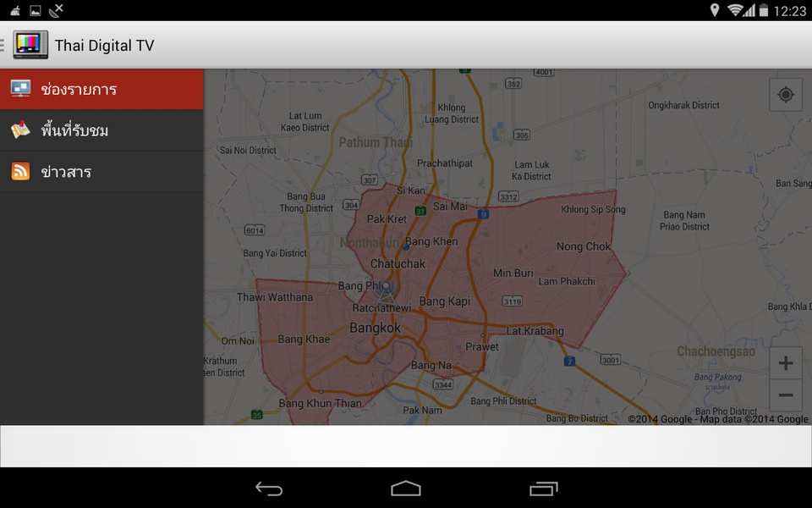Tap the Lat Krabang map label
Image resolution: width=812 pixels, height=508 pixels.
pyautogui.click(x=535, y=331)
